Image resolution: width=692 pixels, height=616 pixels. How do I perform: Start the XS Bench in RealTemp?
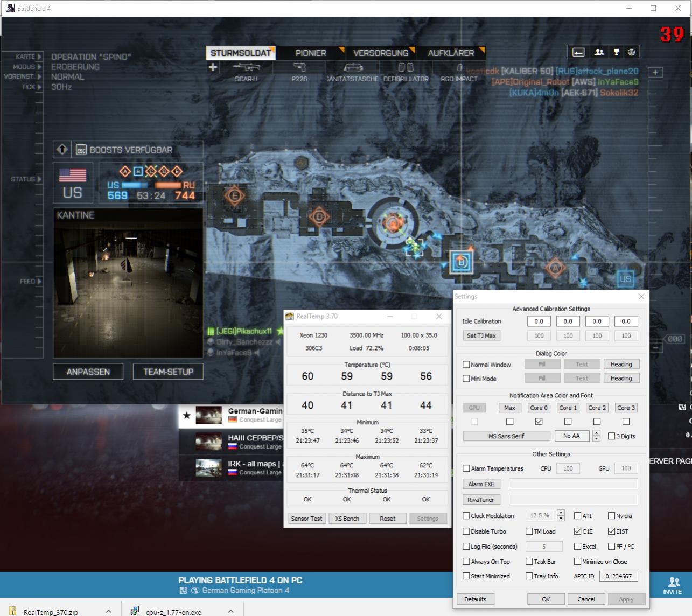coord(347,519)
